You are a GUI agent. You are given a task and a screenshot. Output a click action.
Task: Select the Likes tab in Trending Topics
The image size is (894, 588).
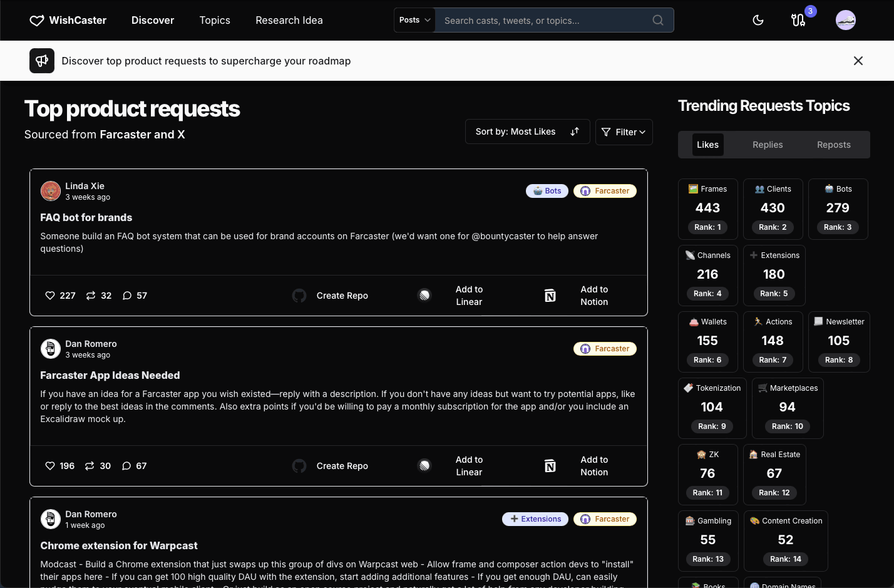[707, 145]
